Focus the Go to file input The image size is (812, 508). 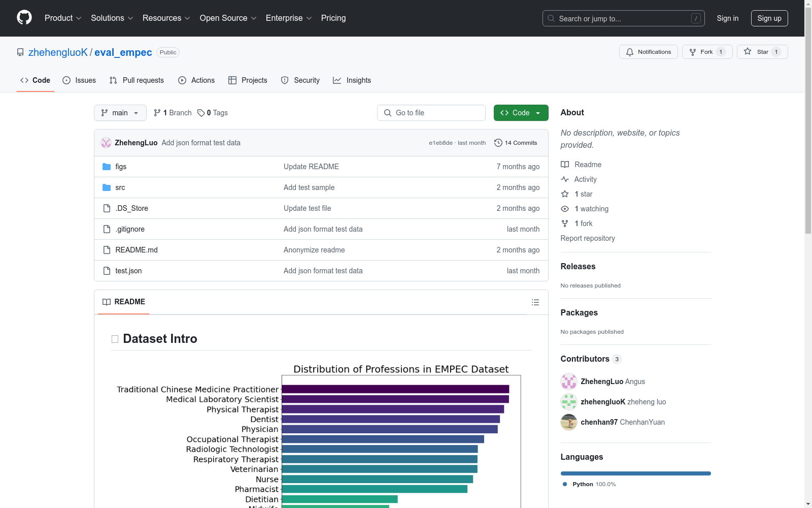[431, 113]
